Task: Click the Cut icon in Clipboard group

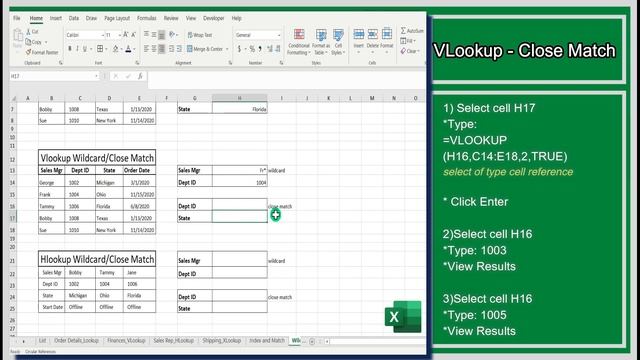Action: click(29, 32)
